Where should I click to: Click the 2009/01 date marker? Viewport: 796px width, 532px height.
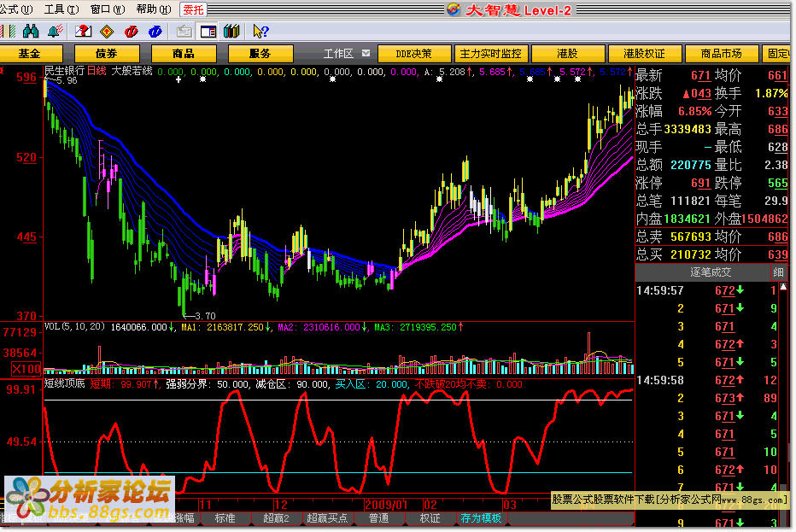(386, 505)
